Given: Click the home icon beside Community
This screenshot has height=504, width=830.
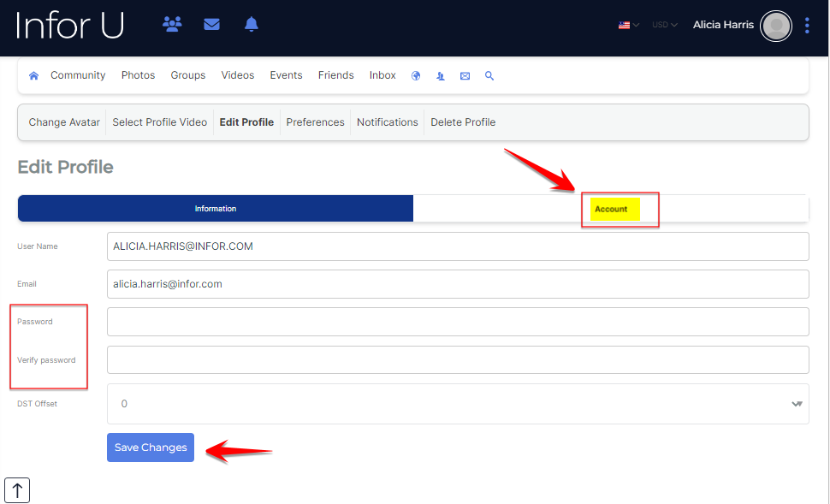Looking at the screenshot, I should pyautogui.click(x=34, y=75).
